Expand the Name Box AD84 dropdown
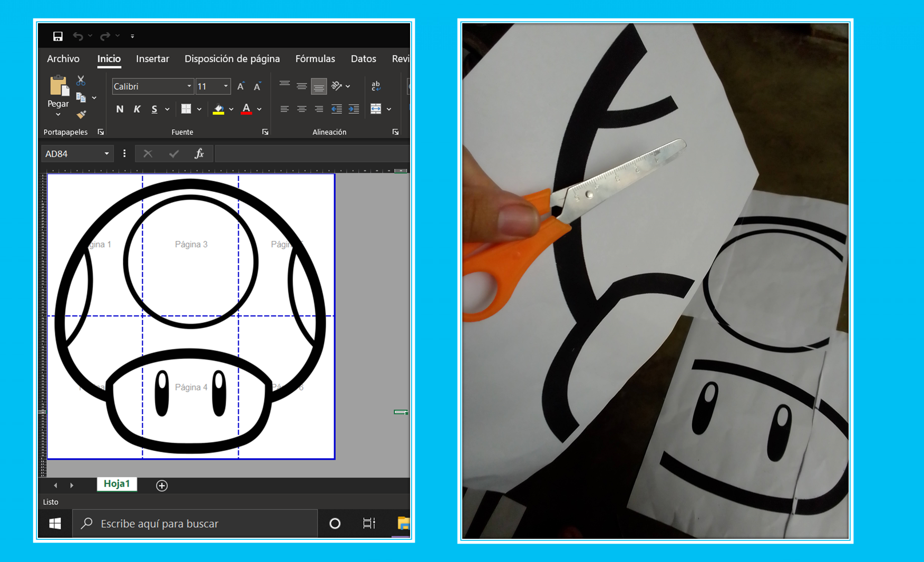924x562 pixels. click(106, 153)
